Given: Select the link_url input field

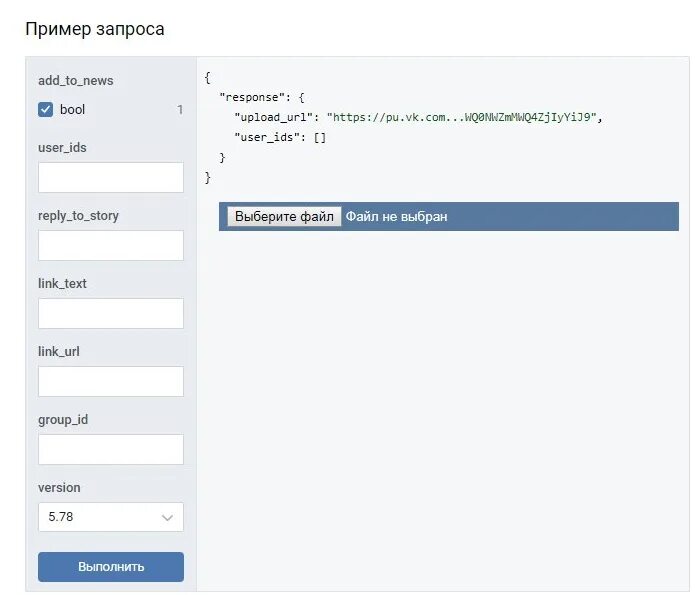Looking at the screenshot, I should coord(111,382).
